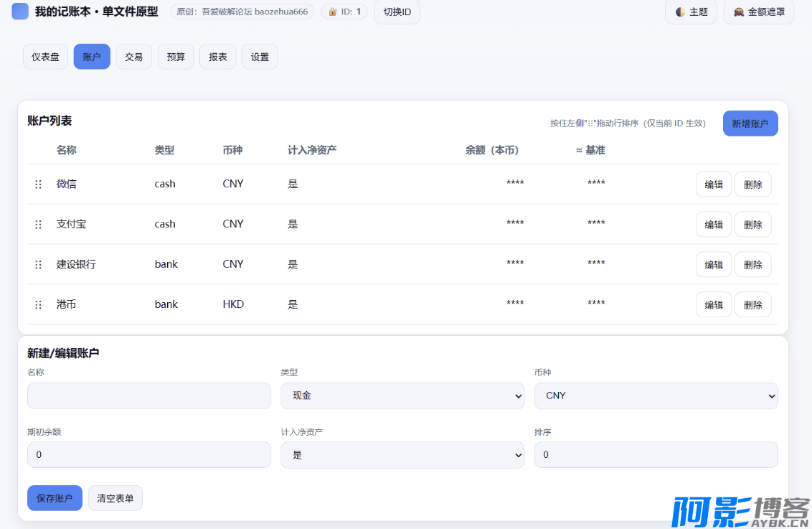Open the 类型 dropdown showing 现金
This screenshot has width=812, height=529.
click(x=402, y=395)
